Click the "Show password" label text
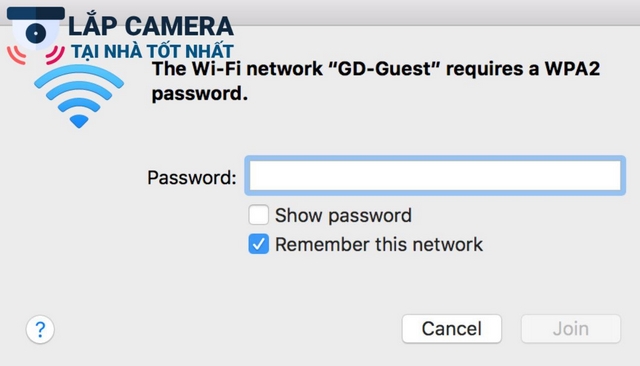Image resolution: width=640 pixels, height=366 pixels. coord(343,215)
